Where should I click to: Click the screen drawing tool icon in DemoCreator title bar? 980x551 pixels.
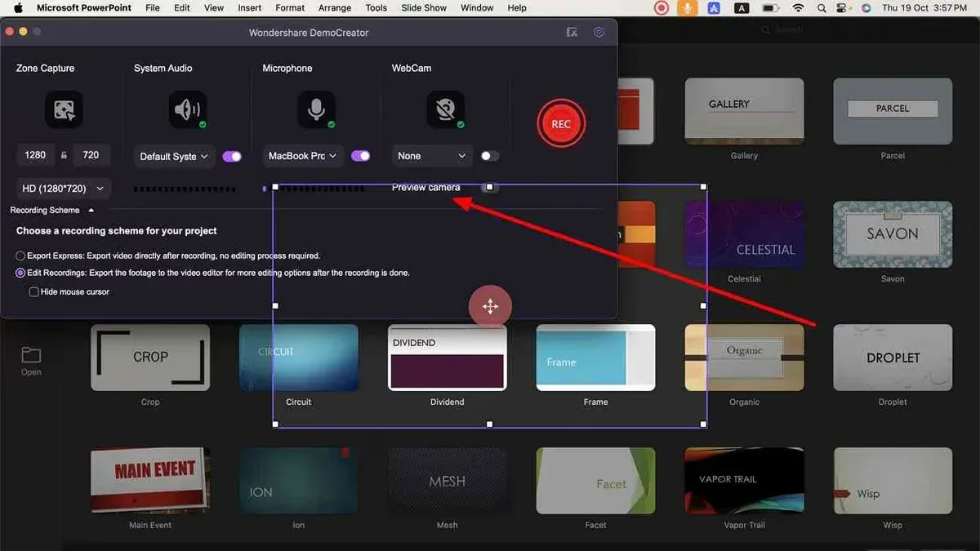coord(572,33)
